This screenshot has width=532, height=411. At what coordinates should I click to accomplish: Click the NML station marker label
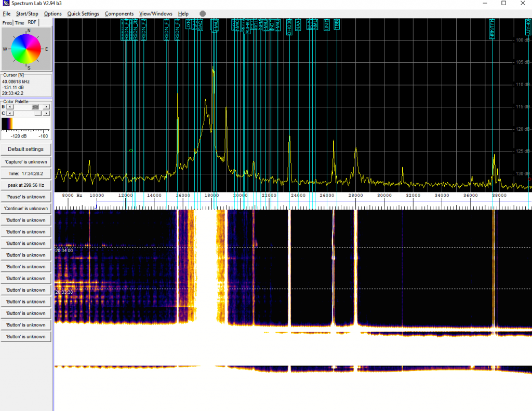(315, 24)
